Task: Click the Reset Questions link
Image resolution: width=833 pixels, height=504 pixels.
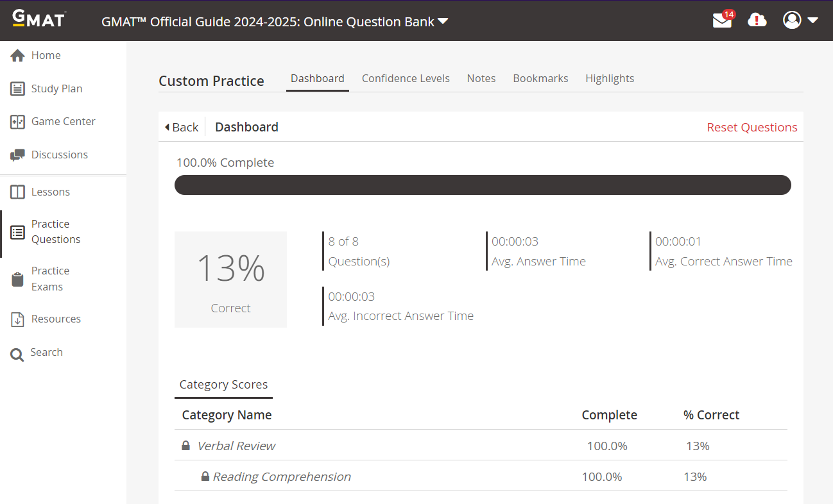Action: 751,127
